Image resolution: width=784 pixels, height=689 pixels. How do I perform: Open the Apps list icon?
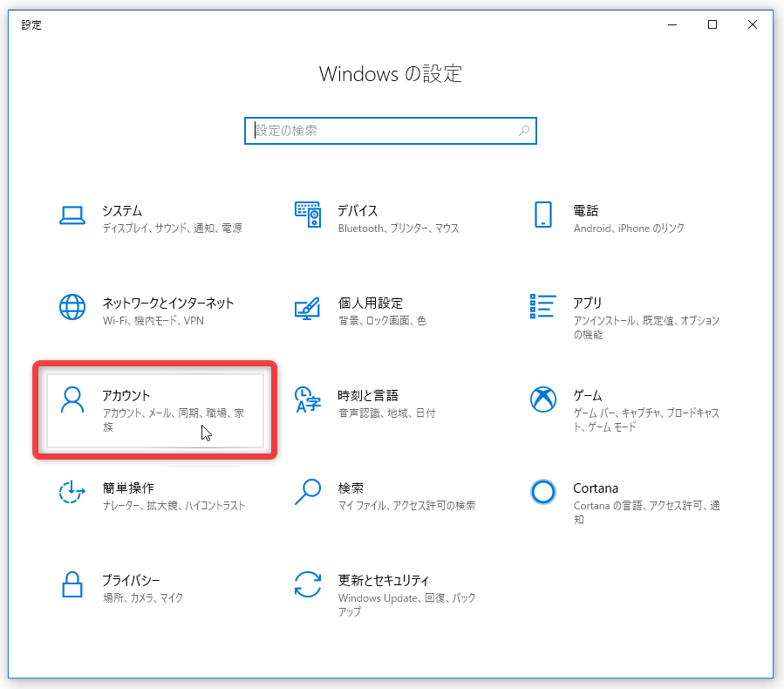pos(543,306)
